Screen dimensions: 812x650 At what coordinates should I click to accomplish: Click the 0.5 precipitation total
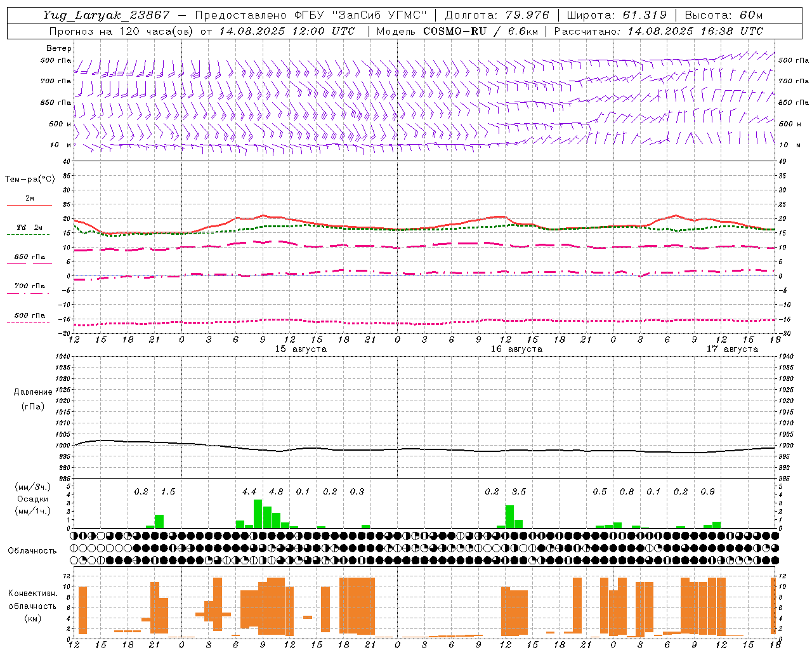(x=599, y=492)
